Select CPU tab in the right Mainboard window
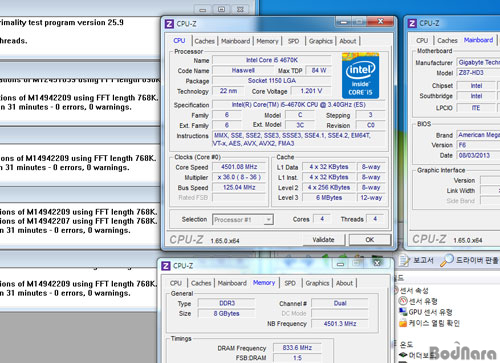This screenshot has width=500, height=363. click(422, 40)
